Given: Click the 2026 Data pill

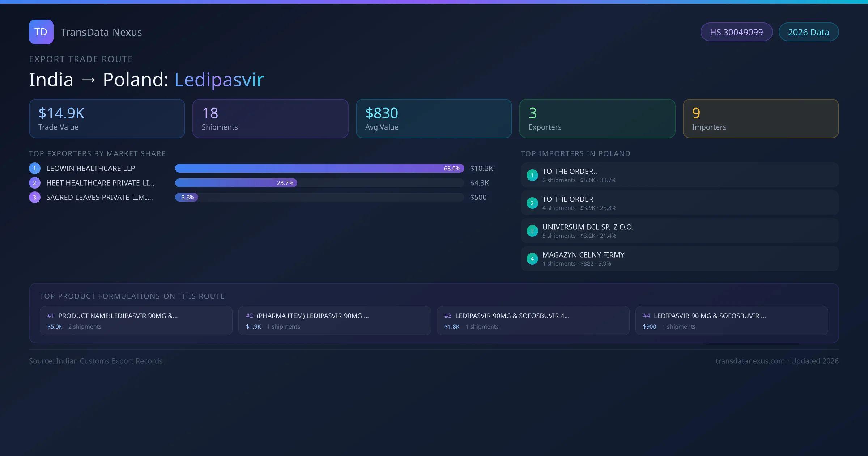Looking at the screenshot, I should click(808, 32).
